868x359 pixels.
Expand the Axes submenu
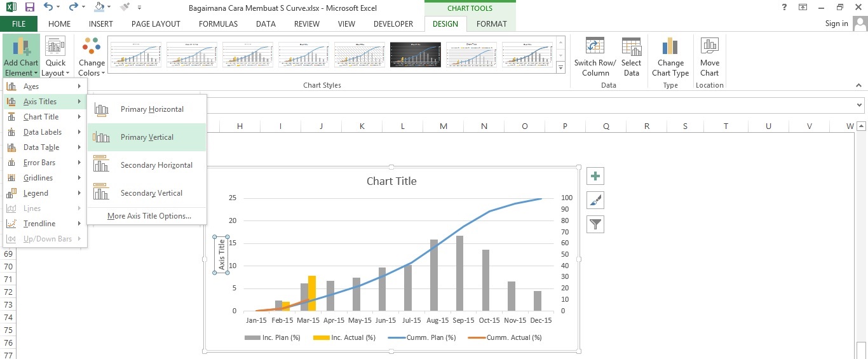coord(44,86)
